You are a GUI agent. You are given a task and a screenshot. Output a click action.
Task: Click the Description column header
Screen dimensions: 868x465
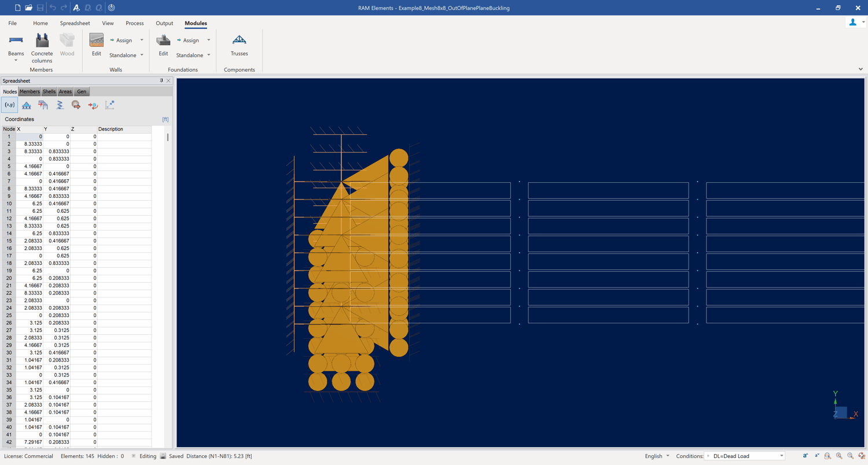[124, 129]
